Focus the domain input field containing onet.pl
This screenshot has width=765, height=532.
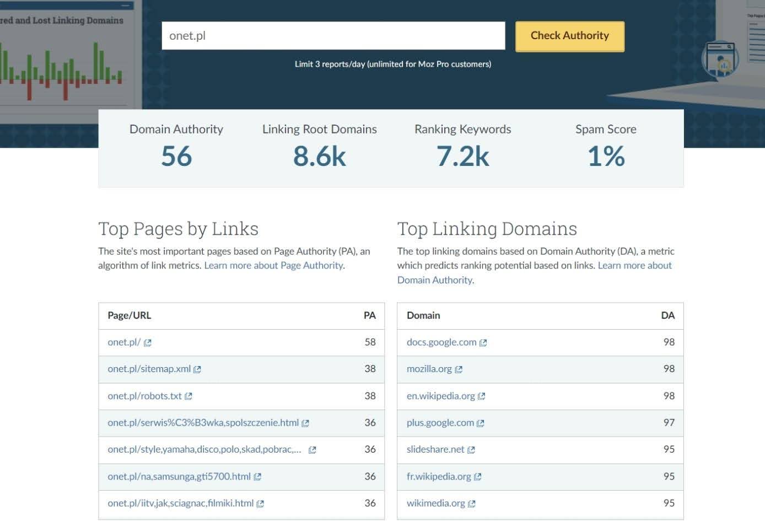333,36
